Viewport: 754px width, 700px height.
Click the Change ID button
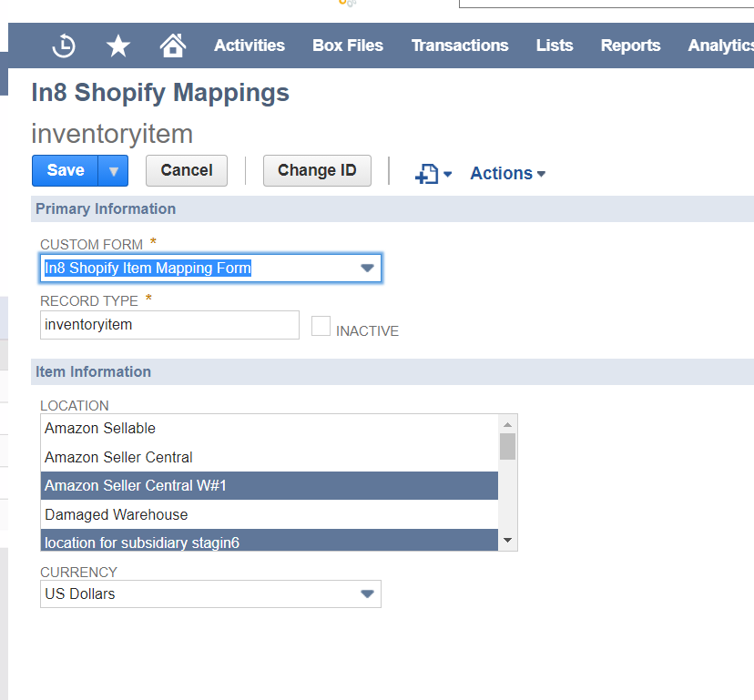pos(317,170)
